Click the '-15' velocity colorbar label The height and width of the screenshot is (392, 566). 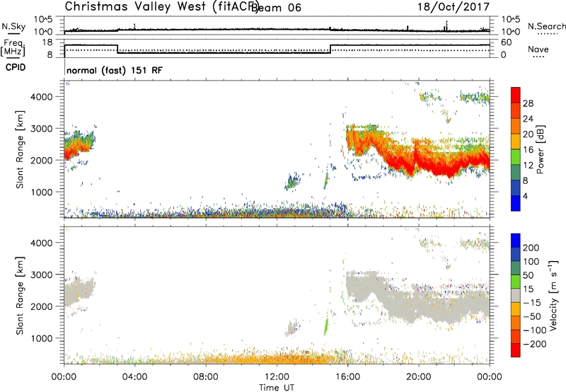(x=532, y=303)
